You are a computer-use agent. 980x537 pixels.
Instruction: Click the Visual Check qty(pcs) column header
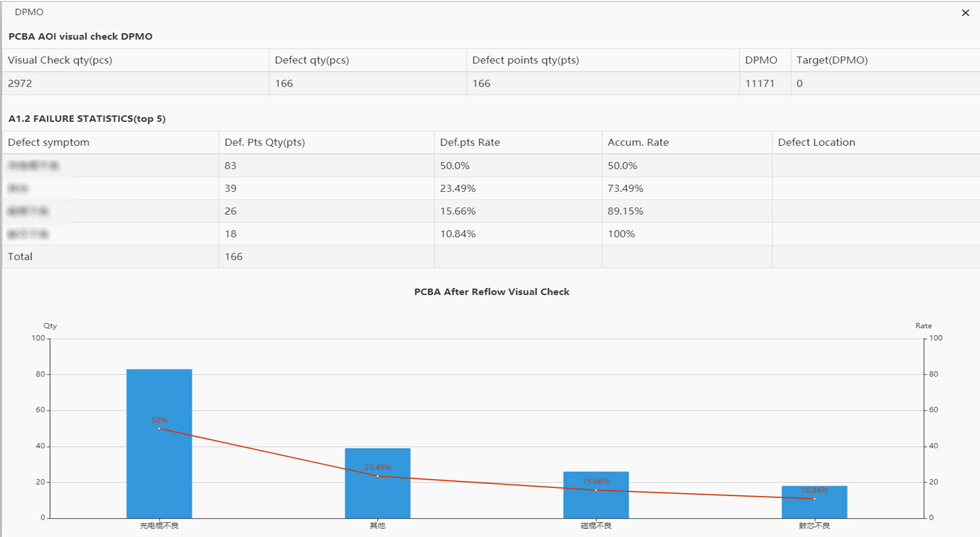click(x=60, y=60)
